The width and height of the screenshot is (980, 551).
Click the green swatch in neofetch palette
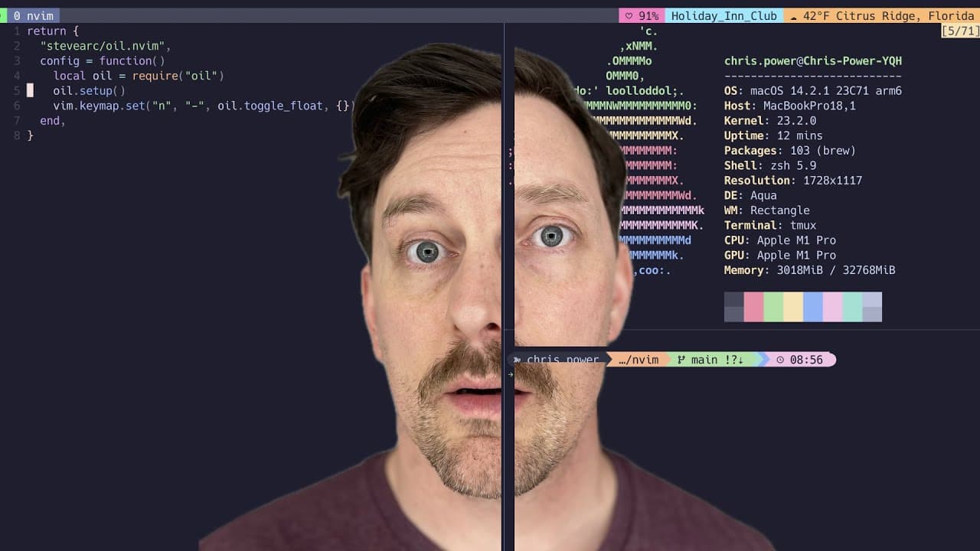[x=774, y=307]
